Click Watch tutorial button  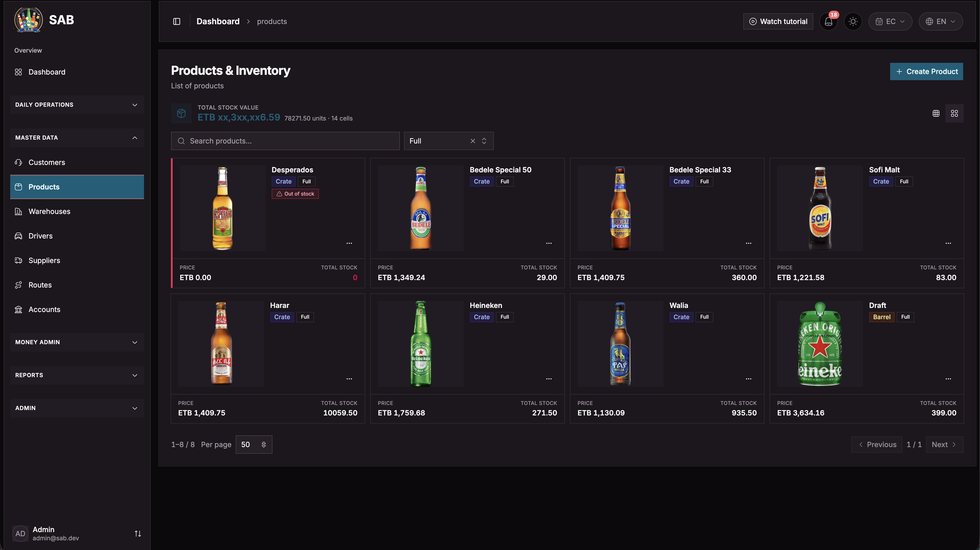point(778,21)
